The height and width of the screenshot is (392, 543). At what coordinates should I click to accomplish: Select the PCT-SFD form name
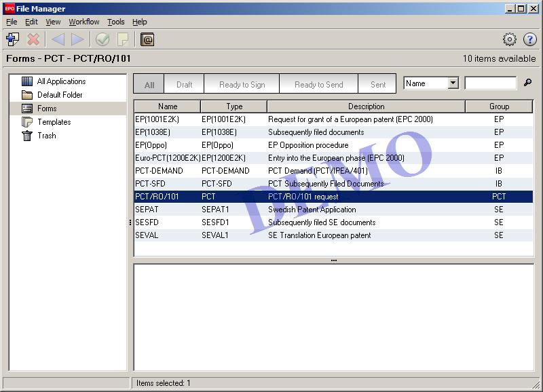point(150,184)
